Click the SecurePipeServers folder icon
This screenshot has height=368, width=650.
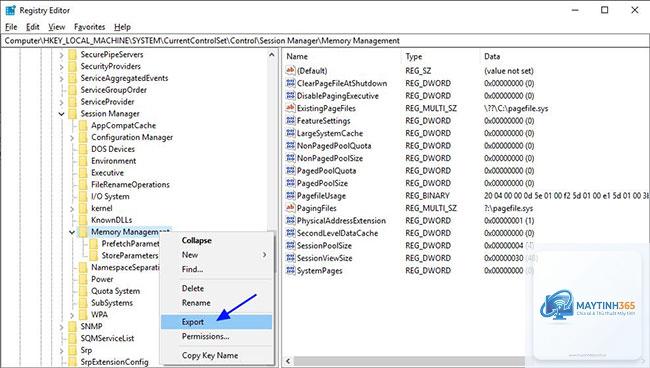73,54
